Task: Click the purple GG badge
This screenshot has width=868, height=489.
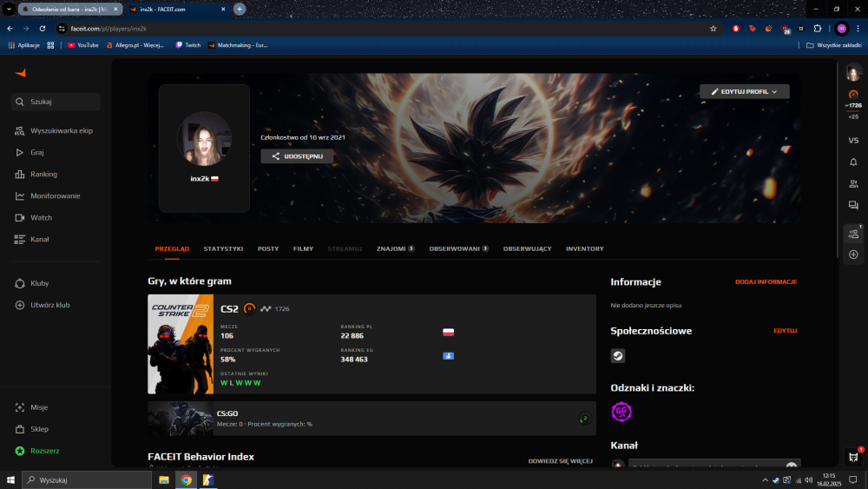Action: pos(621,412)
